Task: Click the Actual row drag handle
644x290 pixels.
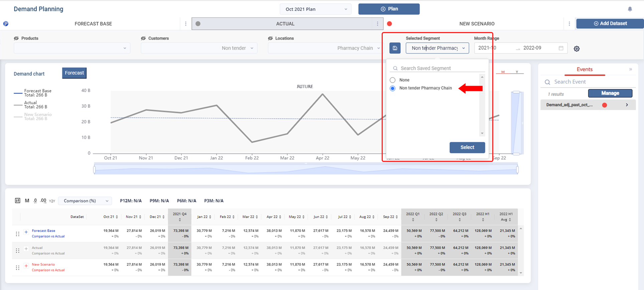Action: coord(17,250)
